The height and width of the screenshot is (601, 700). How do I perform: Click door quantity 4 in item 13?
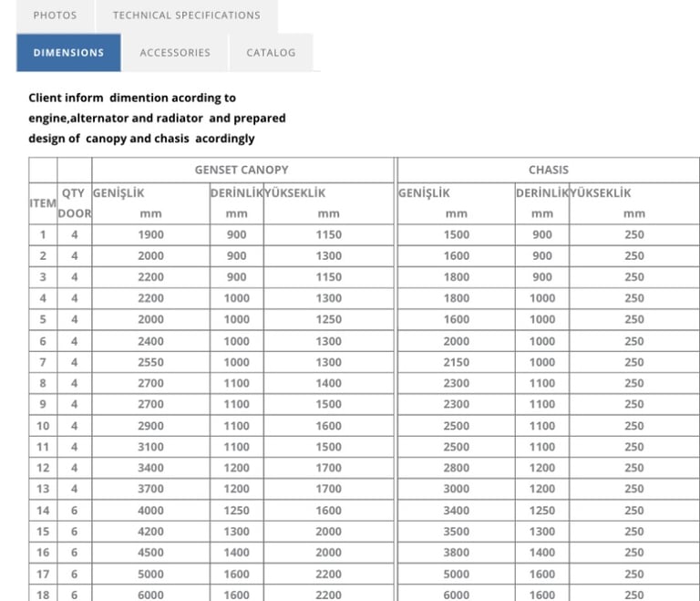click(75, 489)
